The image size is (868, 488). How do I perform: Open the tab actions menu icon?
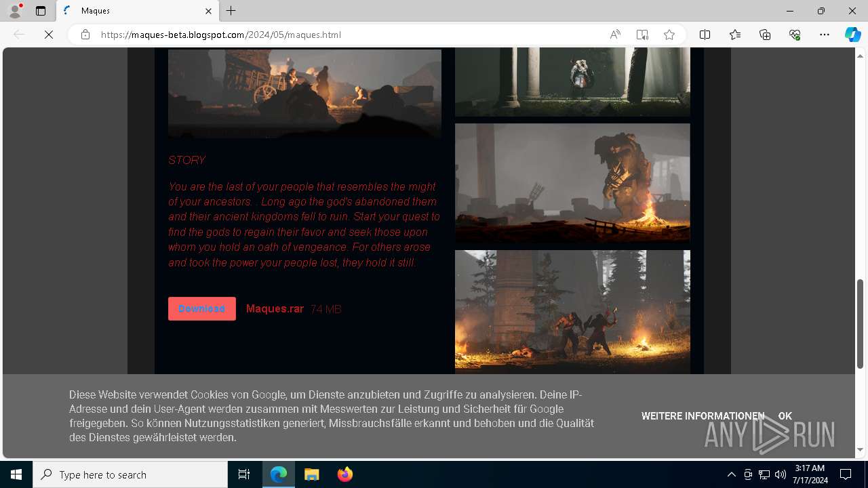41,11
